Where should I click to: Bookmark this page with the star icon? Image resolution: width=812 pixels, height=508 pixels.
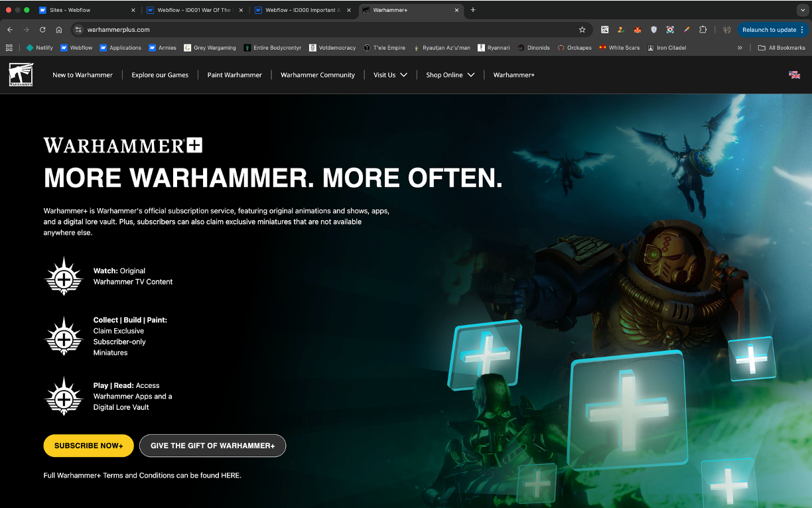coord(582,30)
